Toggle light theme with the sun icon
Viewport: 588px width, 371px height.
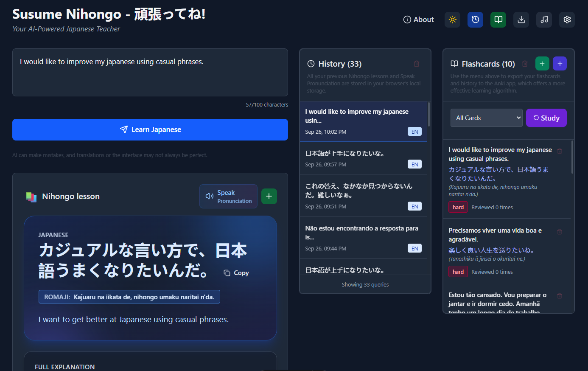452,20
